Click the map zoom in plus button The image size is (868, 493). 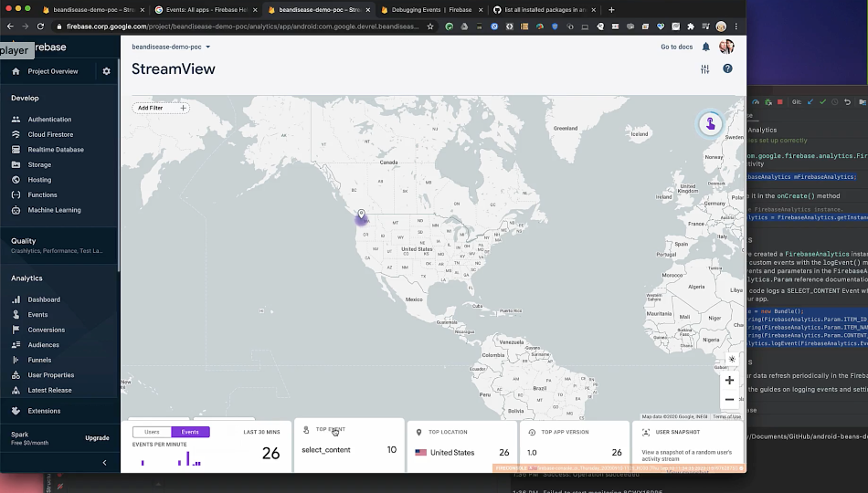(729, 381)
